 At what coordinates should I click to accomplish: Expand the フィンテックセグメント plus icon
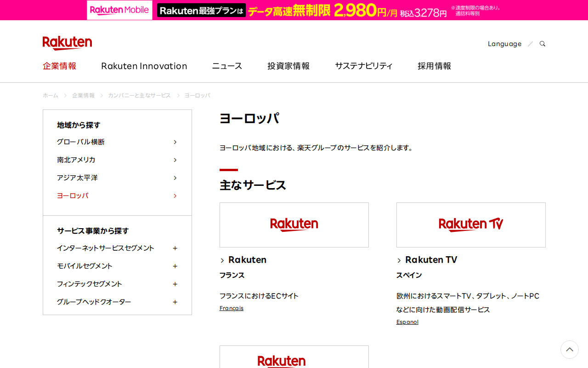pos(175,284)
